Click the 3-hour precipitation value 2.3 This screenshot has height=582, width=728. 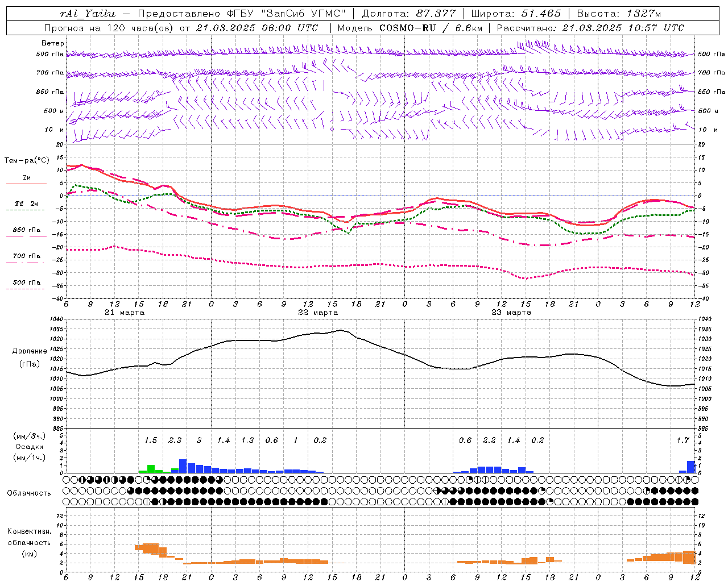175,440
